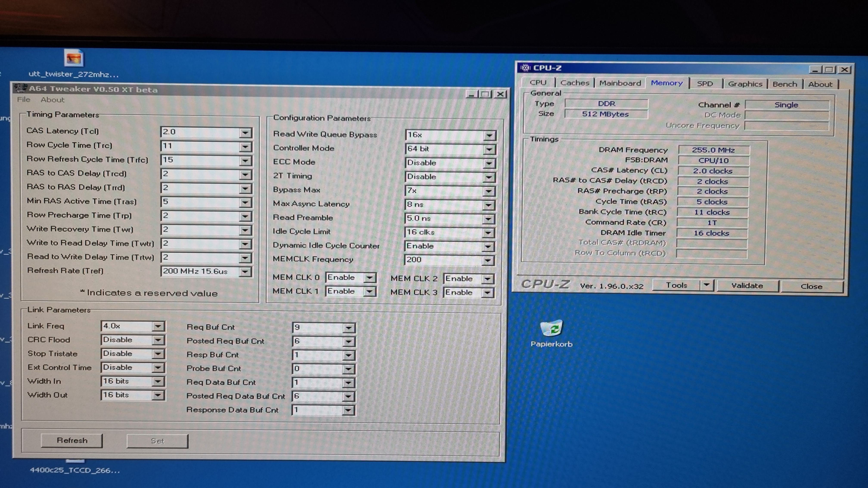Switch to the Mainboard tab in CPU-Z
The height and width of the screenshot is (488, 868).
[x=620, y=83]
